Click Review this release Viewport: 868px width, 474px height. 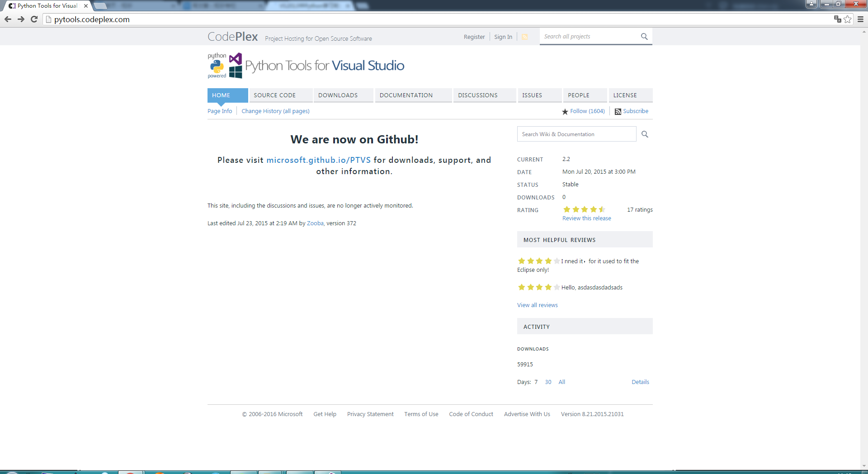click(x=587, y=218)
